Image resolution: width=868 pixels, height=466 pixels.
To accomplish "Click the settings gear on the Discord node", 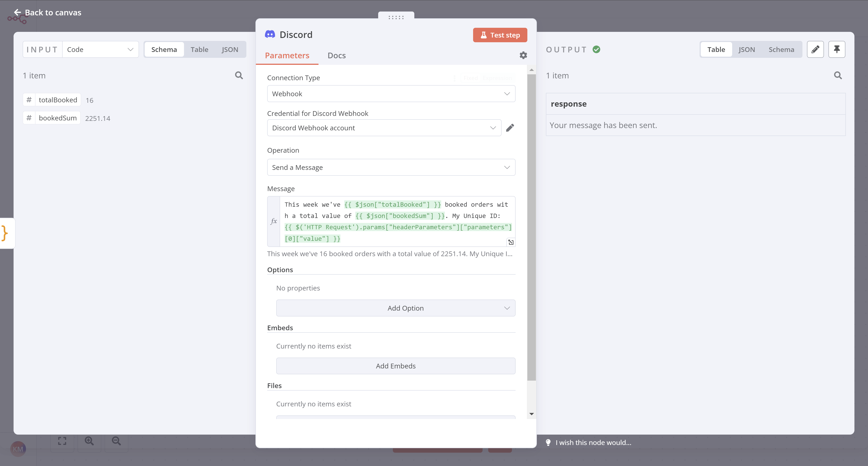I will pyautogui.click(x=523, y=55).
